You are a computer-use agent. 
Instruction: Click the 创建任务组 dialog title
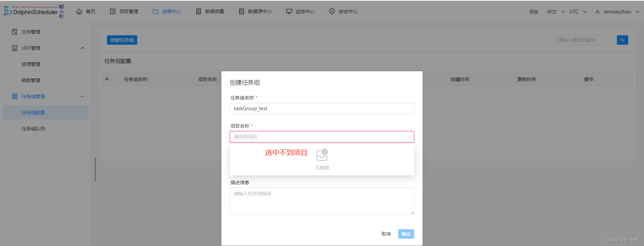tap(245, 83)
